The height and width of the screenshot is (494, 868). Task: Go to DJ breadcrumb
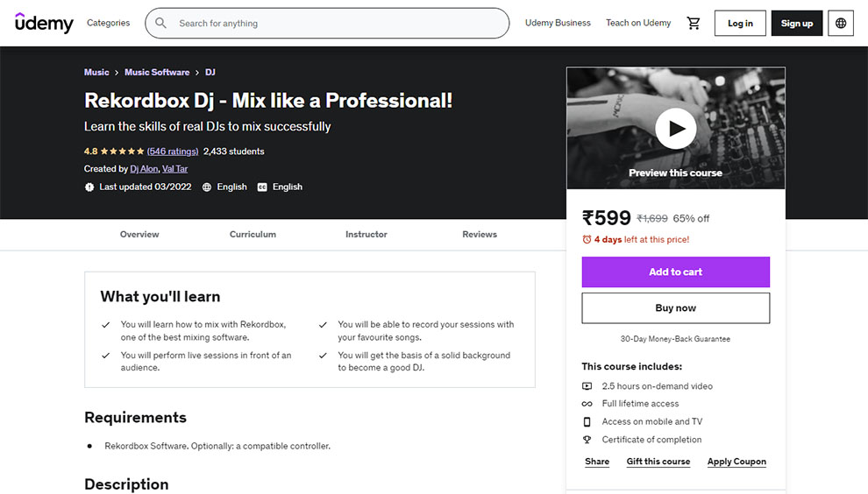(210, 73)
